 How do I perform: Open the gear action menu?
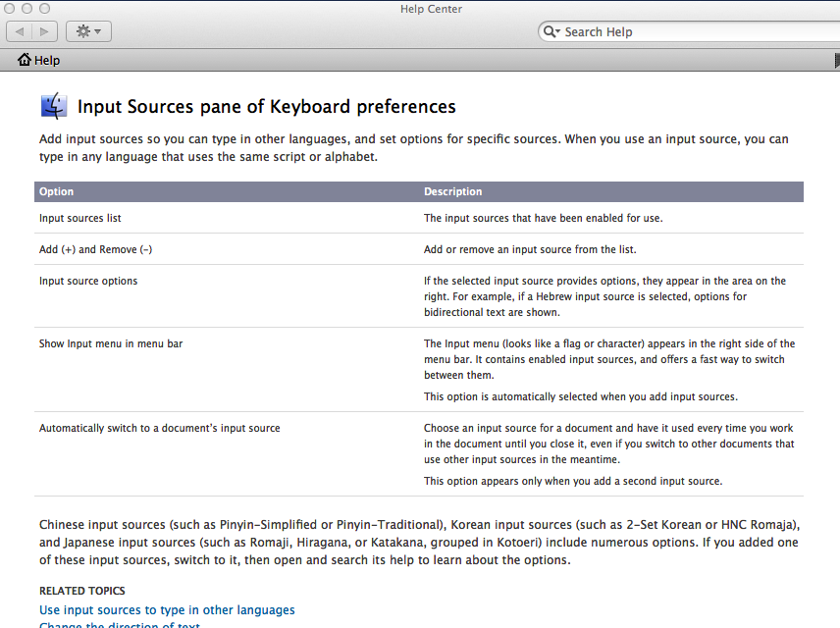click(88, 31)
